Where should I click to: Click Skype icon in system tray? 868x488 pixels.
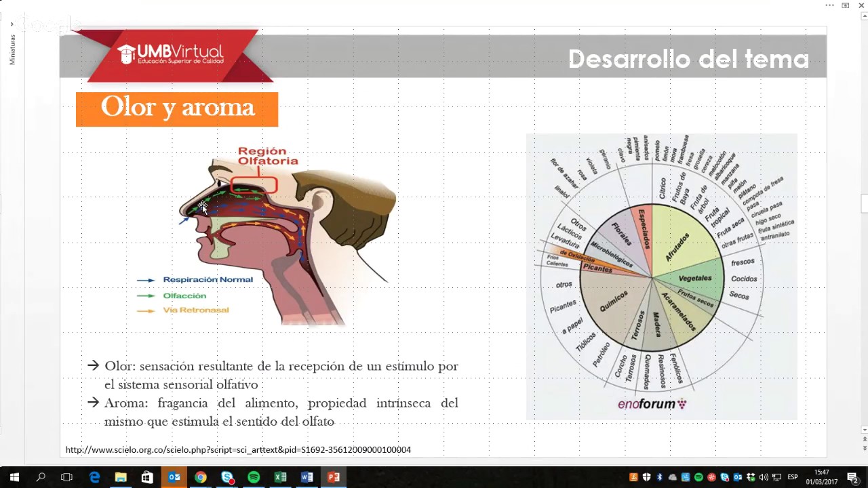(724, 477)
